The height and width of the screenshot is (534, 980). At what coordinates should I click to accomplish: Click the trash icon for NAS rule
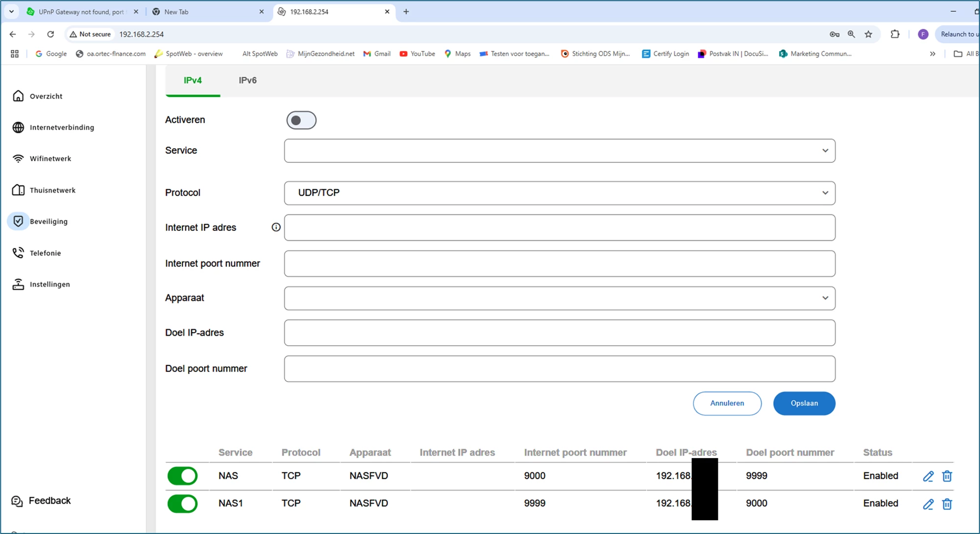click(x=947, y=476)
